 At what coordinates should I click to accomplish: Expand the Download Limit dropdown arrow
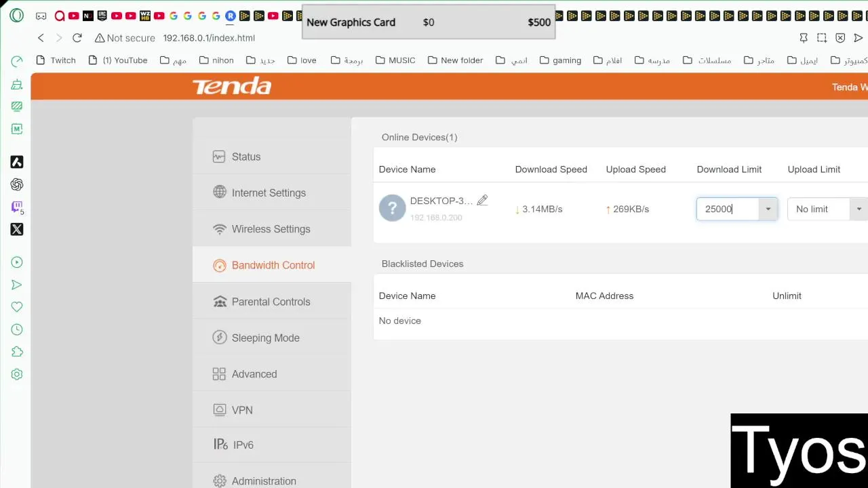tap(768, 209)
